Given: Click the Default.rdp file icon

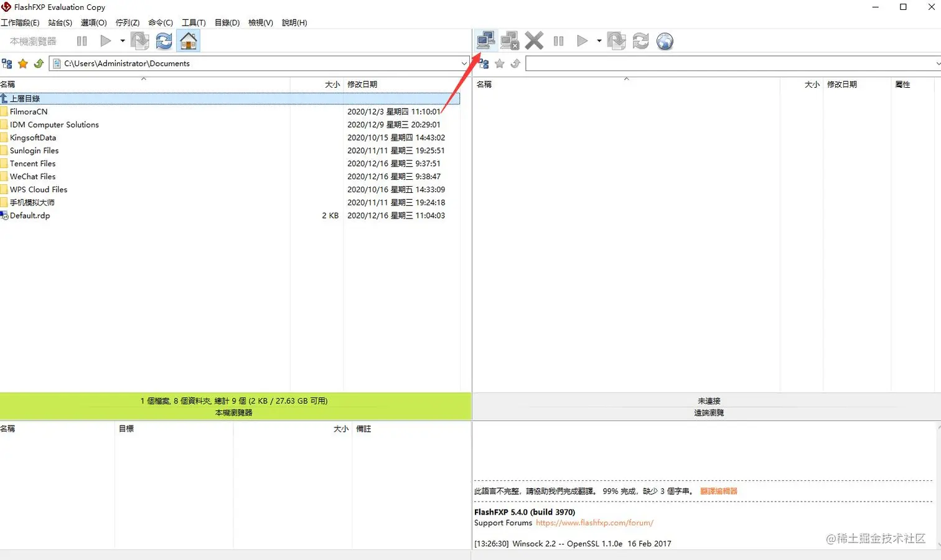Looking at the screenshot, I should click(x=4, y=216).
